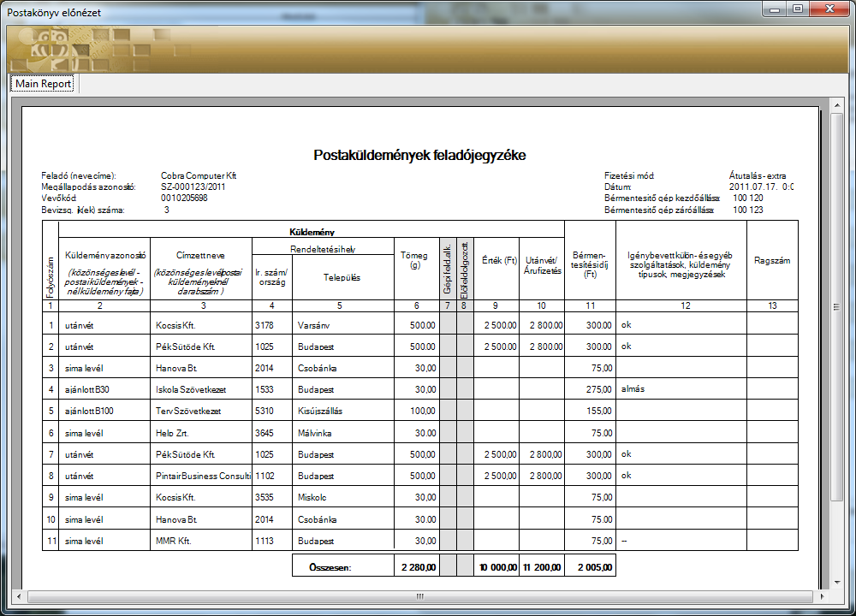Click the Összesen total label
856x616 pixels.
[x=330, y=567]
